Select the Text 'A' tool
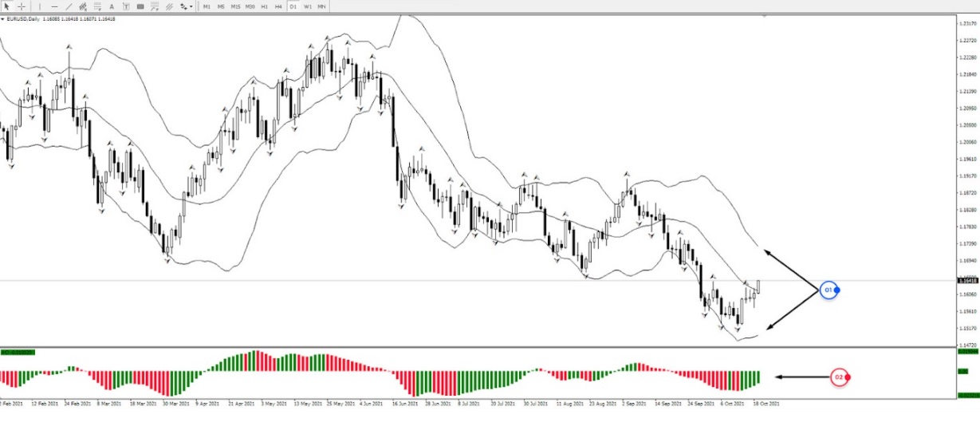980x434 pixels. 112,6
